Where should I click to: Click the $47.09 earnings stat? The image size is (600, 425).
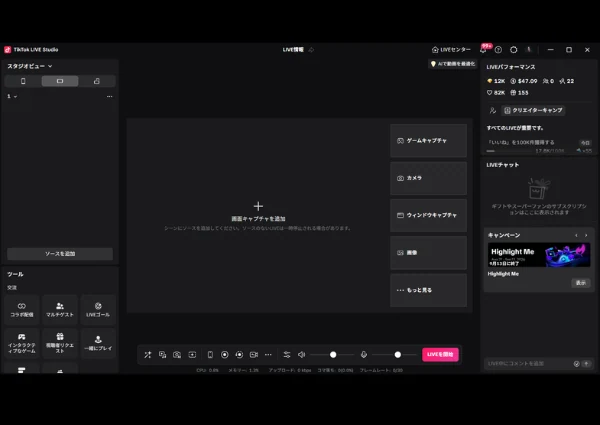click(524, 81)
